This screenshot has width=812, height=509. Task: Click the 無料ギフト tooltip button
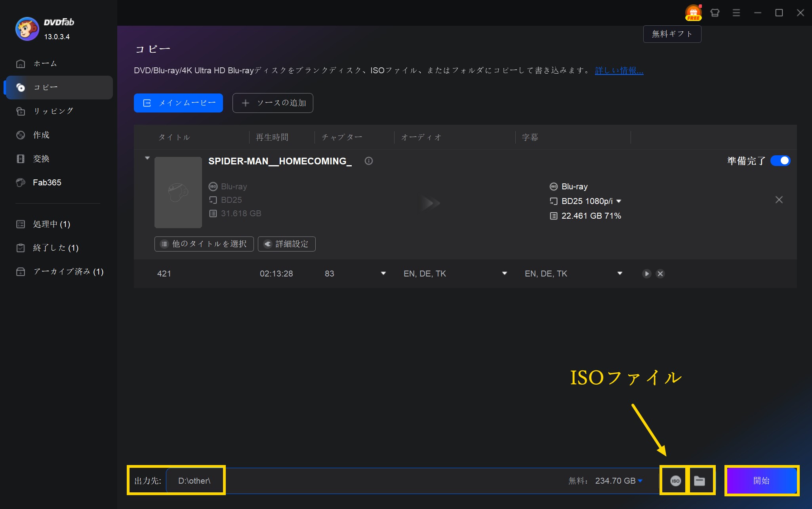click(672, 34)
